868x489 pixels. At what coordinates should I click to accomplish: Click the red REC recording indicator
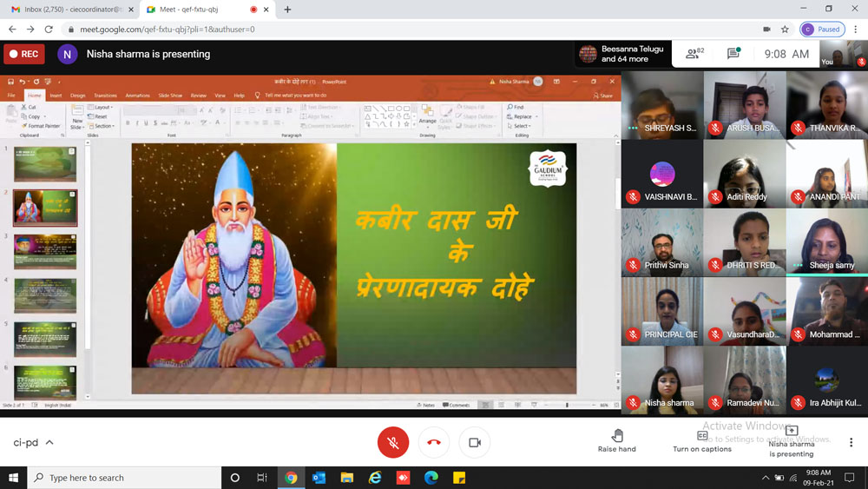point(24,54)
